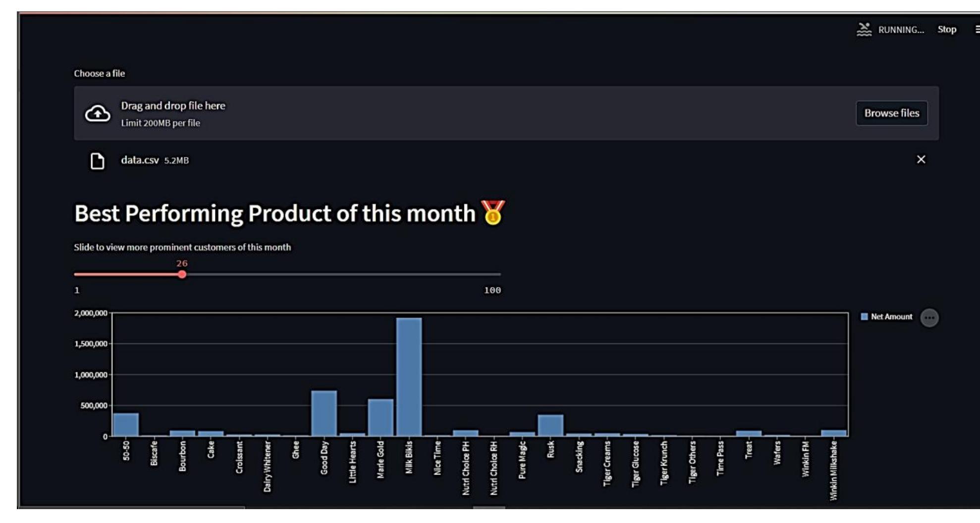Click the data.csv file name
The image size is (980, 523).
pos(140,160)
